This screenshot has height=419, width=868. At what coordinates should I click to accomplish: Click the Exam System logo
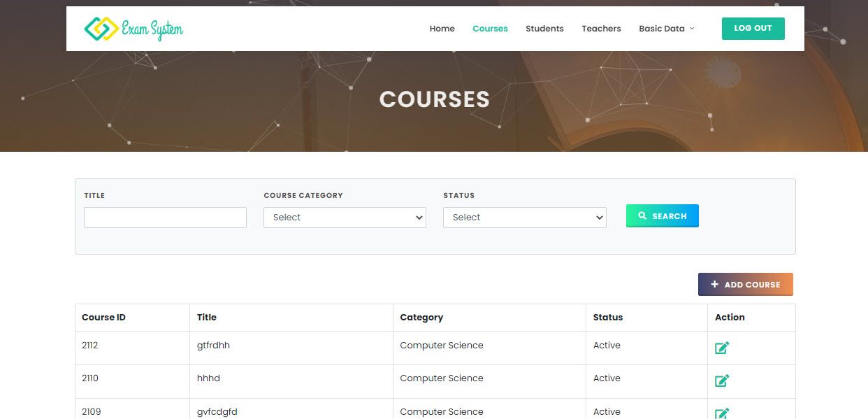(133, 29)
